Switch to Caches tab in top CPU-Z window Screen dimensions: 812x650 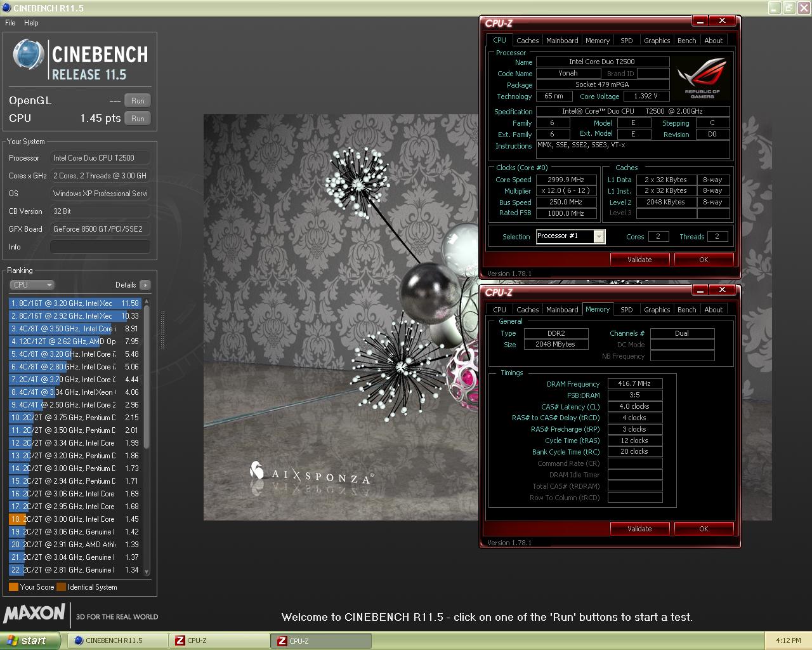click(x=527, y=41)
